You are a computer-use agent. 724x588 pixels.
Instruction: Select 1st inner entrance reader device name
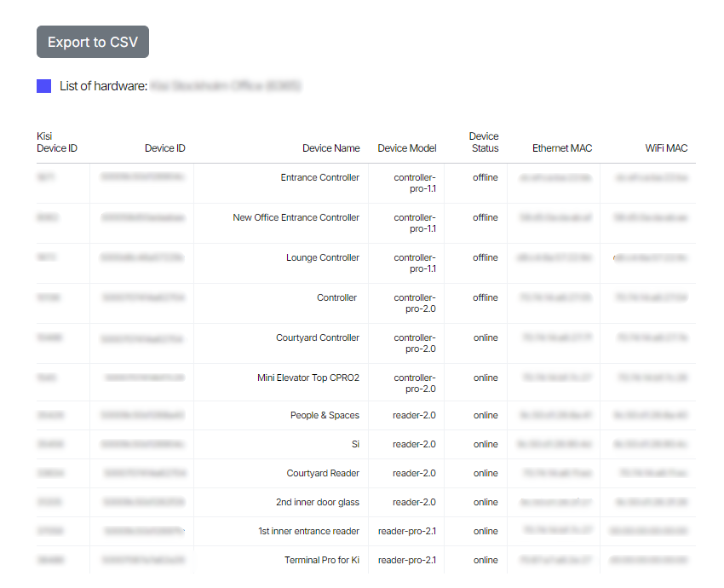pyautogui.click(x=309, y=531)
